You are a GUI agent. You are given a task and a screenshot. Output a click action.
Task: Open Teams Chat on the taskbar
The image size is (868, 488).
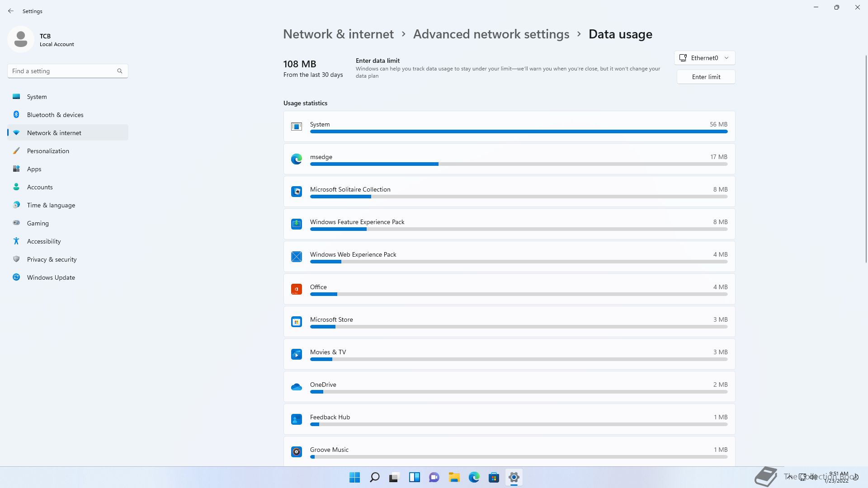[434, 477]
